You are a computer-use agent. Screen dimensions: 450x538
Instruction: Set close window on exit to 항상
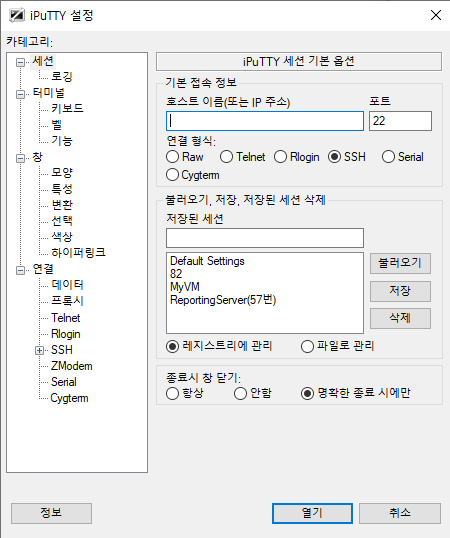(x=185, y=393)
